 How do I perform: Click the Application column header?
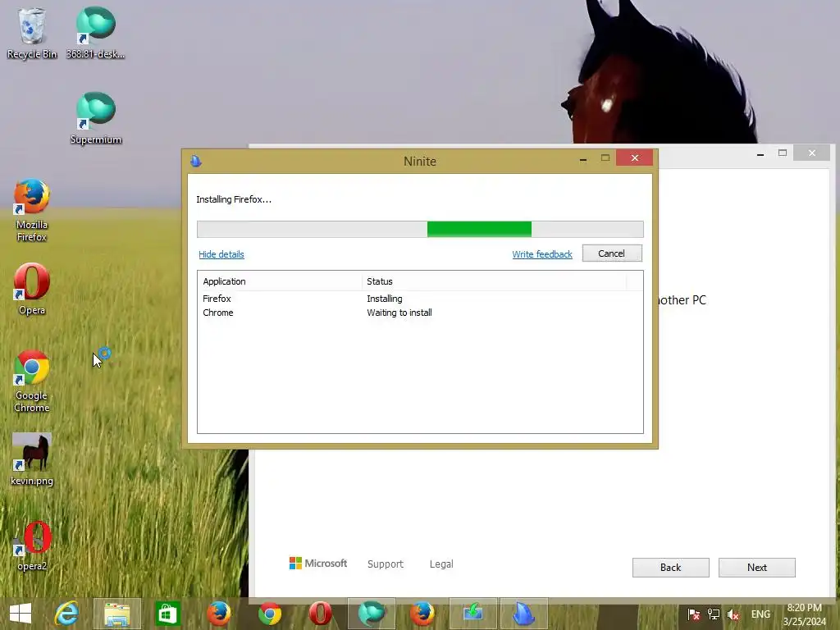[x=280, y=281]
